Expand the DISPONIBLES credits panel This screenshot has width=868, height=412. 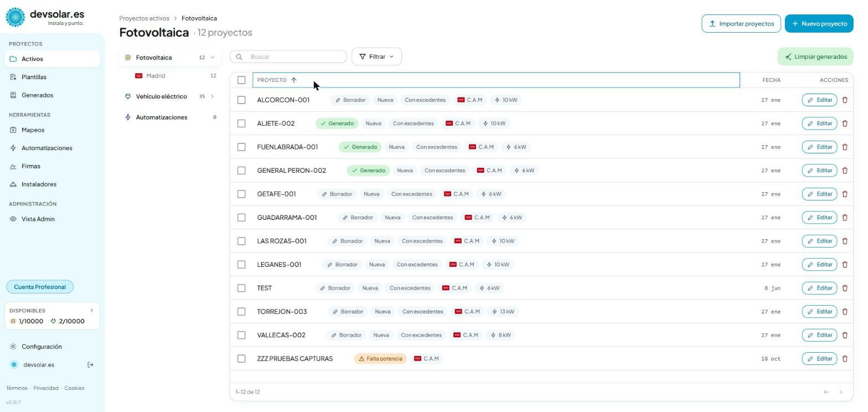click(53, 316)
